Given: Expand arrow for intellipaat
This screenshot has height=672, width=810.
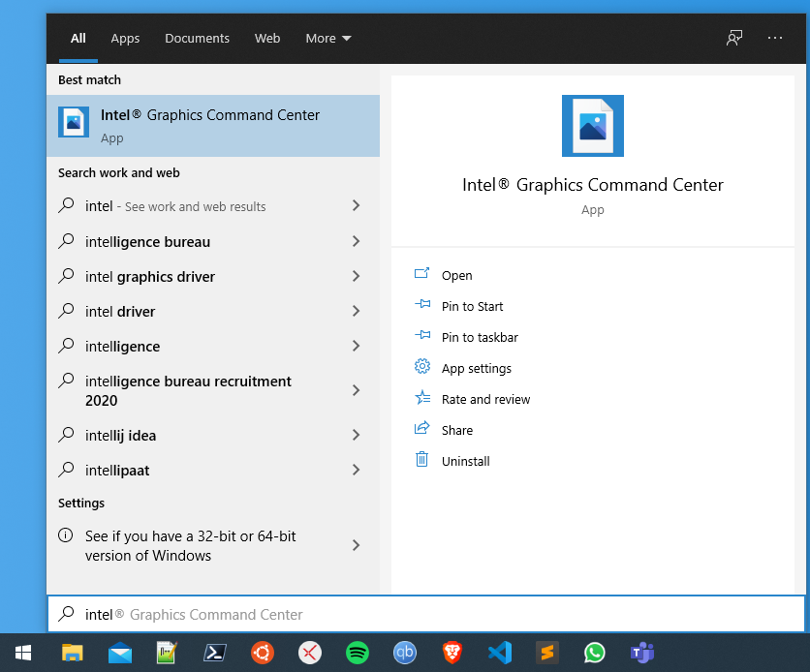Looking at the screenshot, I should [356, 470].
